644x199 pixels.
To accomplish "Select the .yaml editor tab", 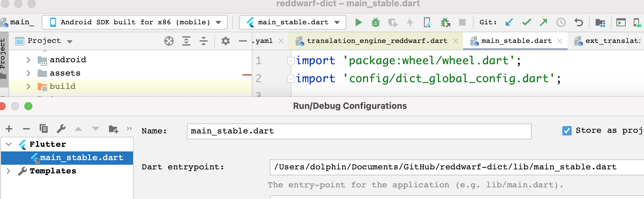I will [262, 41].
